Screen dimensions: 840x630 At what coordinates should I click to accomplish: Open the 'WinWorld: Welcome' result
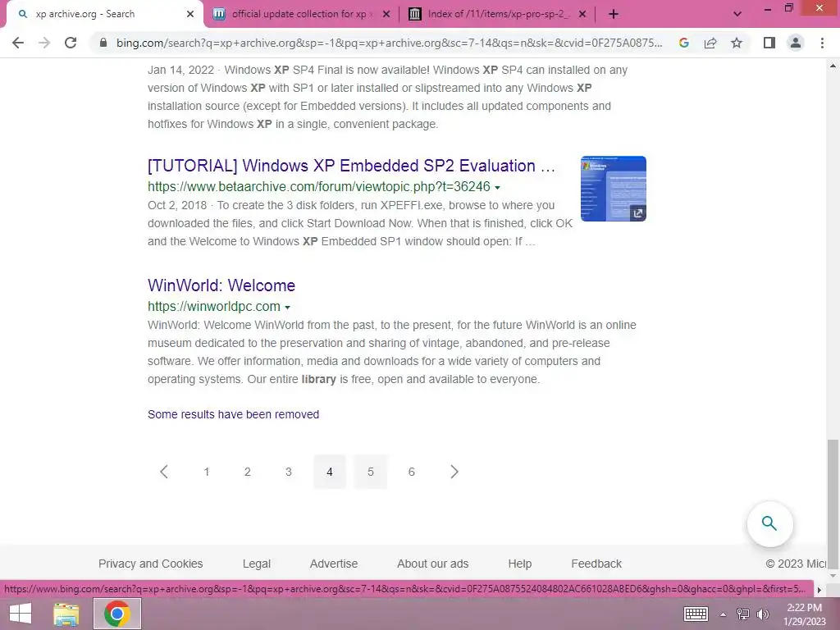[x=221, y=285]
